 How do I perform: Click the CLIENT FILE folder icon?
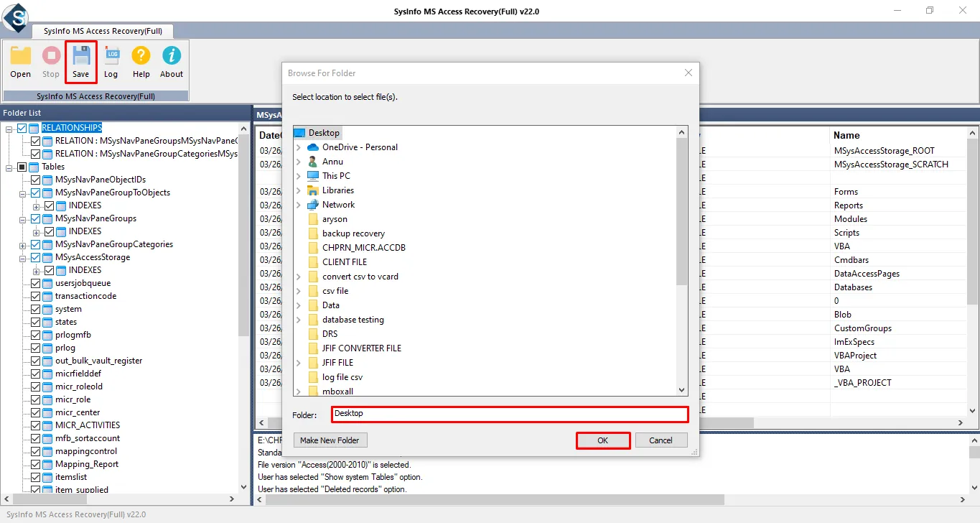coord(312,262)
